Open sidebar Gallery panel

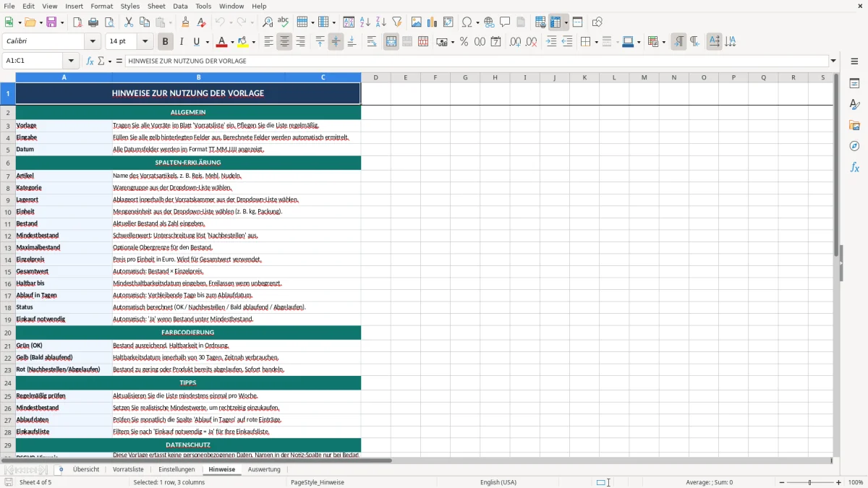click(x=854, y=125)
